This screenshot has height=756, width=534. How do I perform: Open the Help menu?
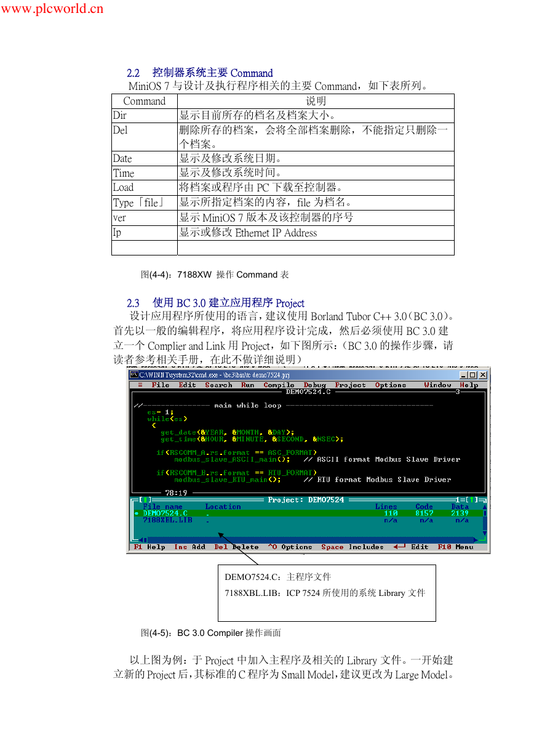[469, 385]
